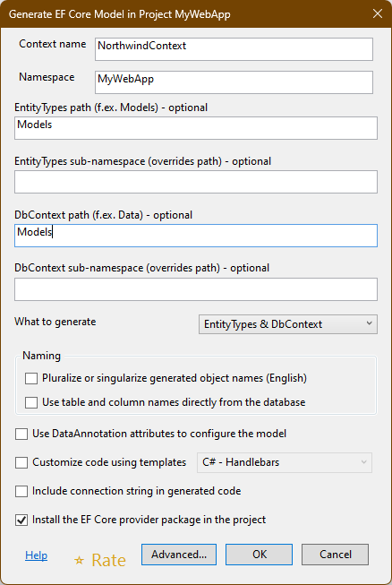The height and width of the screenshot is (585, 392).
Task: Focus the EntityTypes path field
Action: pyautogui.click(x=196, y=128)
